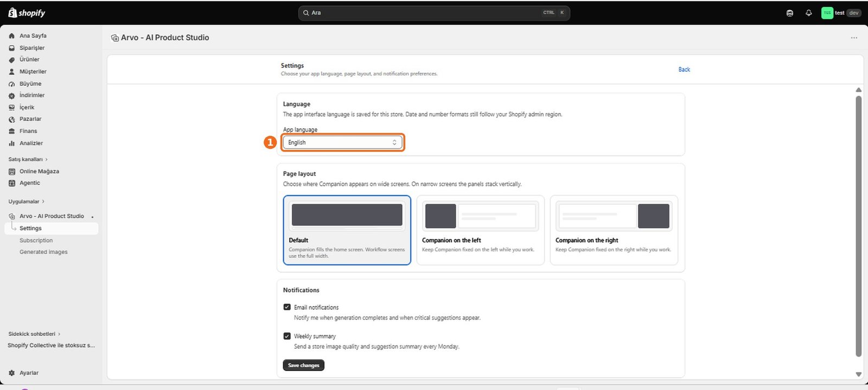Open the three-dot more actions menu

(x=854, y=38)
